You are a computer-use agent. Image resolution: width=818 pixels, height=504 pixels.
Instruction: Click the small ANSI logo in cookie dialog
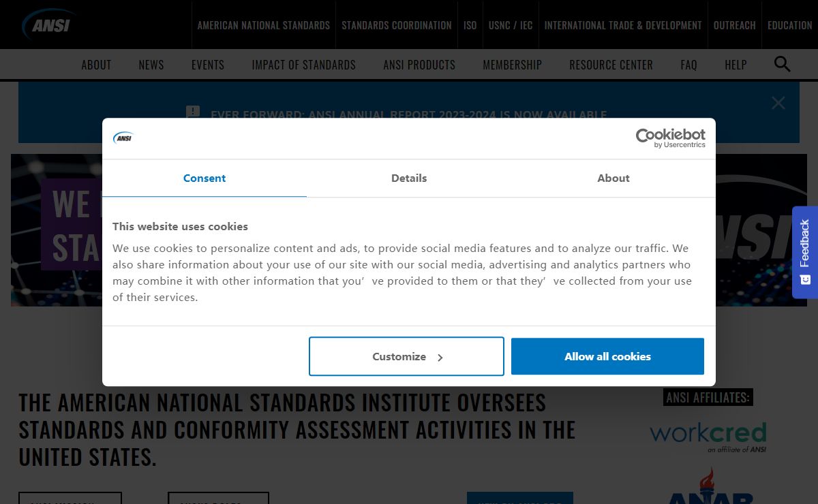[x=123, y=138]
